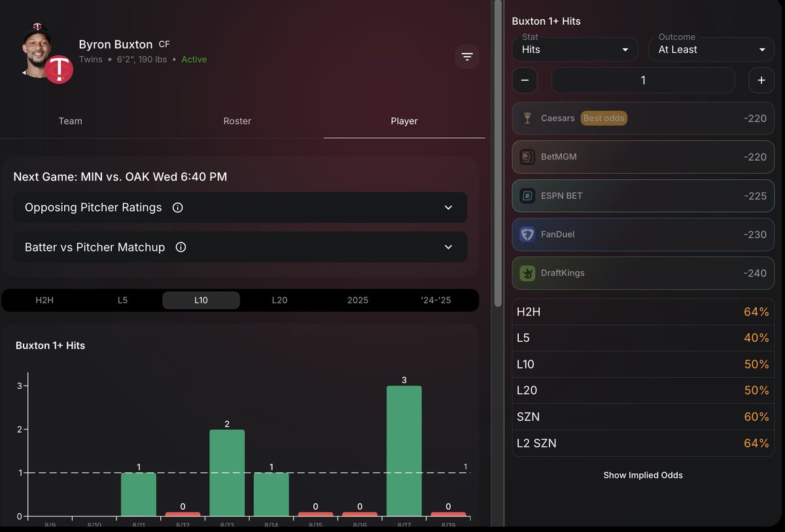
Task: Click Byron Buxton's headshot photo
Action: tap(38, 51)
